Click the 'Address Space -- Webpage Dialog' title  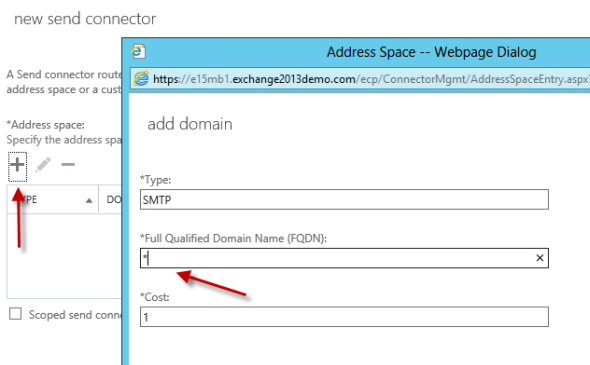point(431,52)
